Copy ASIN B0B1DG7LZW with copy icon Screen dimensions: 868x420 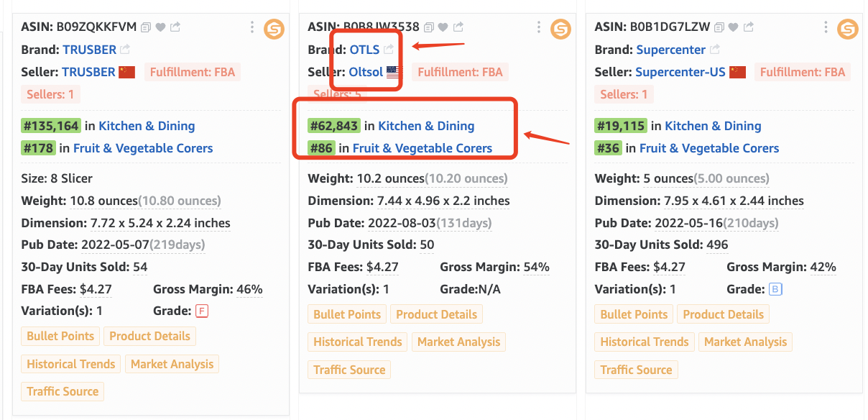(x=719, y=27)
